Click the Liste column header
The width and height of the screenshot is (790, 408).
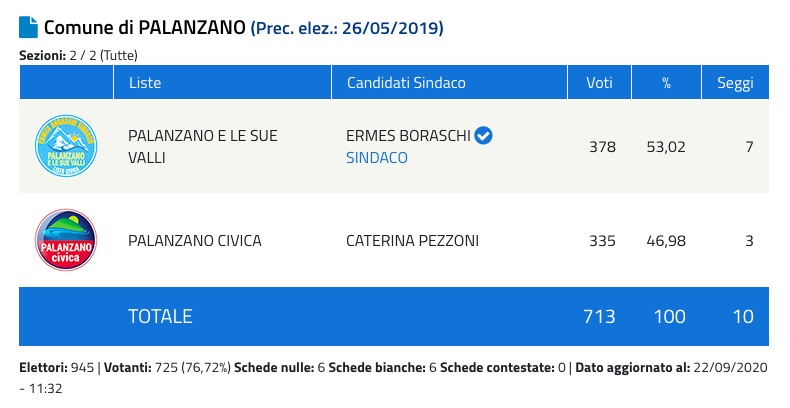[145, 82]
